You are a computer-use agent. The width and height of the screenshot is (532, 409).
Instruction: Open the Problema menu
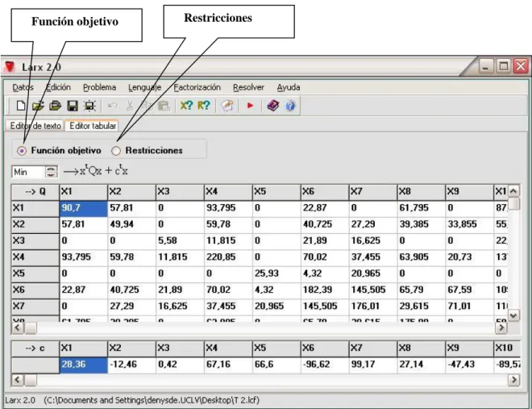99,88
